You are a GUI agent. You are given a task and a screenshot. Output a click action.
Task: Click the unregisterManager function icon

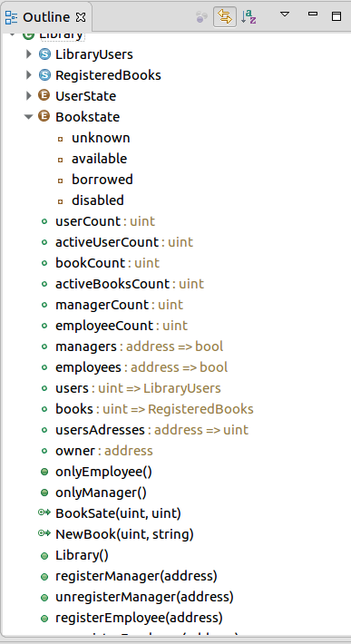click(44, 598)
